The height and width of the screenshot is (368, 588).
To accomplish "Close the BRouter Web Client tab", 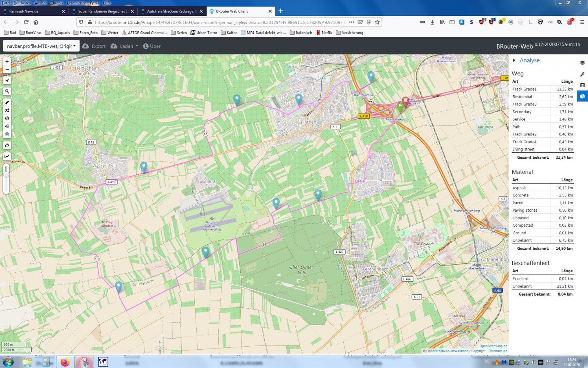I will click(270, 11).
